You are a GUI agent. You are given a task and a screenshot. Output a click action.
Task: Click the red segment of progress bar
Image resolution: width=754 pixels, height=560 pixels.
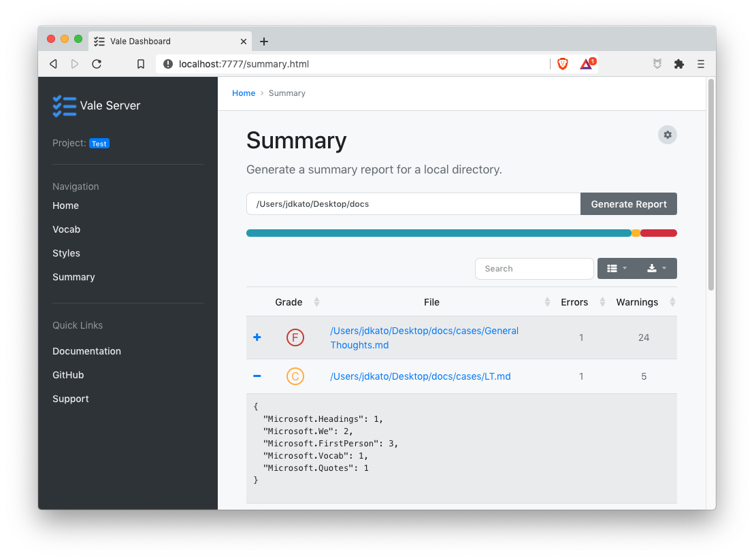click(x=659, y=233)
